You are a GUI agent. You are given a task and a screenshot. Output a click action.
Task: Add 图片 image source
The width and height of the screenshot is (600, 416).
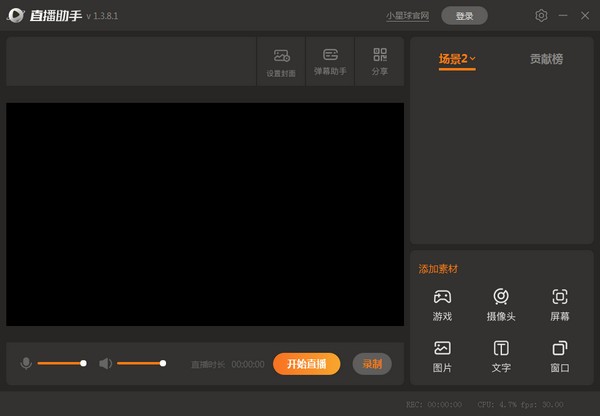[442, 356]
